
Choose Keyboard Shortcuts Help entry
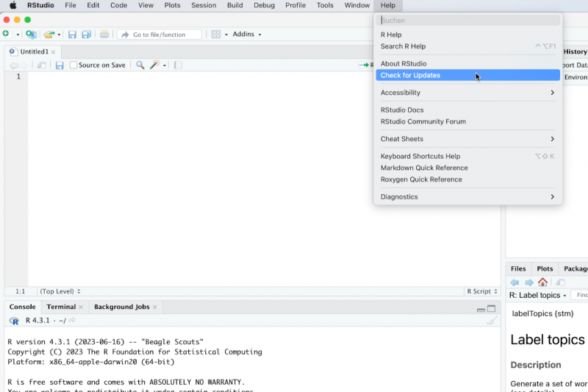click(468, 157)
